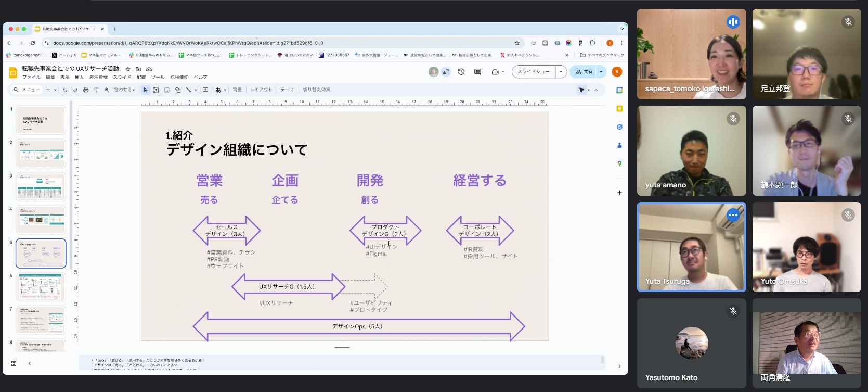Click the print icon in toolbar
Viewport: 868px width, 392px height.
tap(86, 90)
